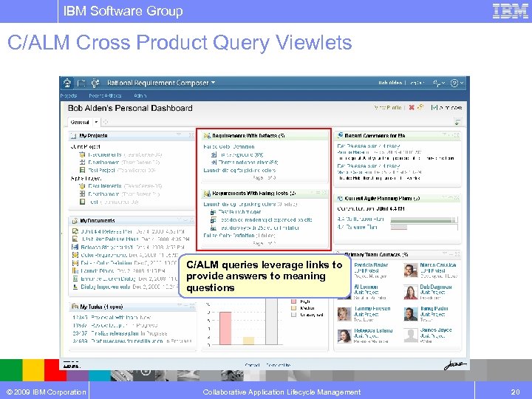Screen dimensions: 532x399
Task: Open the General tab dropdown arrow
Action: pyautogui.click(x=96, y=122)
